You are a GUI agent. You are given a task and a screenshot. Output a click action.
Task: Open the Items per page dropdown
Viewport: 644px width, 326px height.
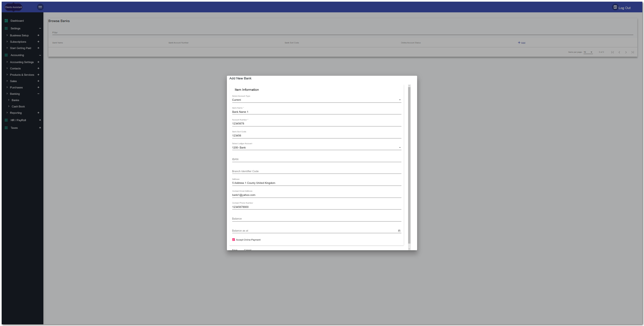tap(588, 52)
